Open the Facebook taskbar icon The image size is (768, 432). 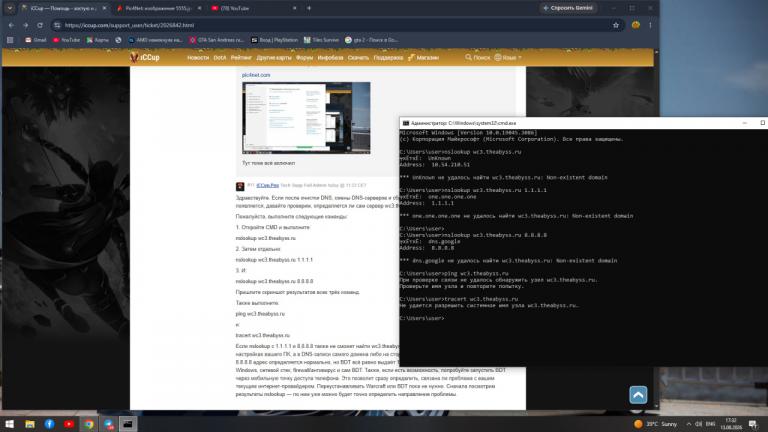pyautogui.click(x=49, y=424)
